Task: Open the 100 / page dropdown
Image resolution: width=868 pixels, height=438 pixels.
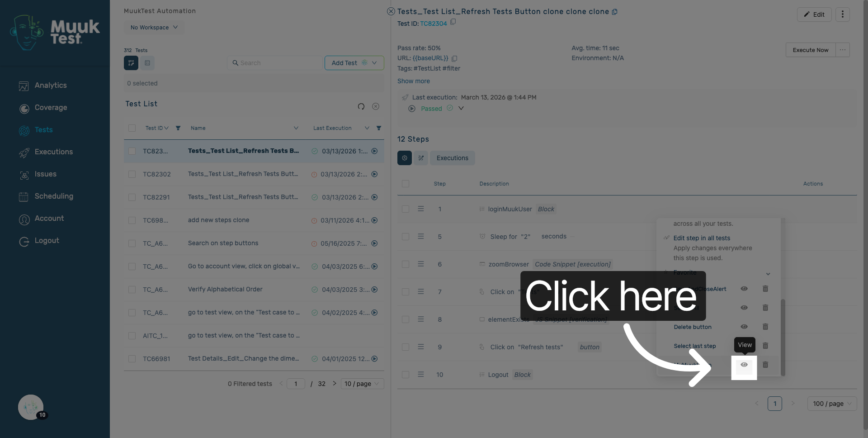Action: coord(832,404)
